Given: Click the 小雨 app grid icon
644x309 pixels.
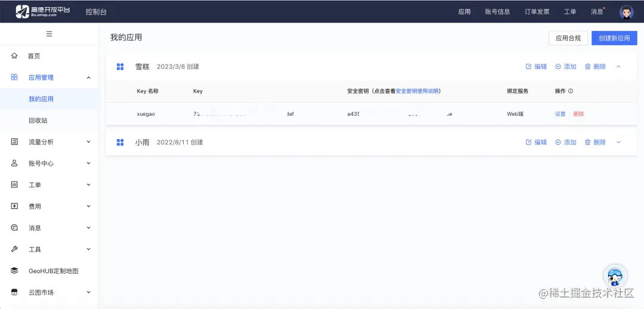Looking at the screenshot, I should pos(120,142).
